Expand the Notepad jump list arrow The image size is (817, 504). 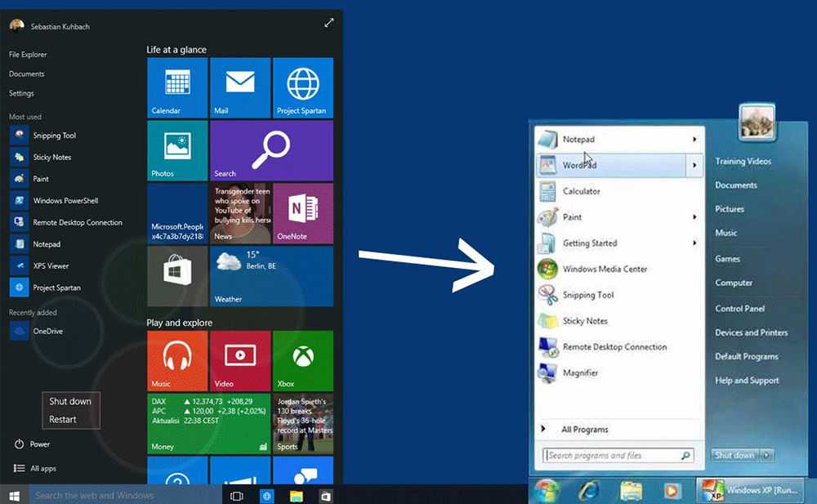[x=694, y=140]
